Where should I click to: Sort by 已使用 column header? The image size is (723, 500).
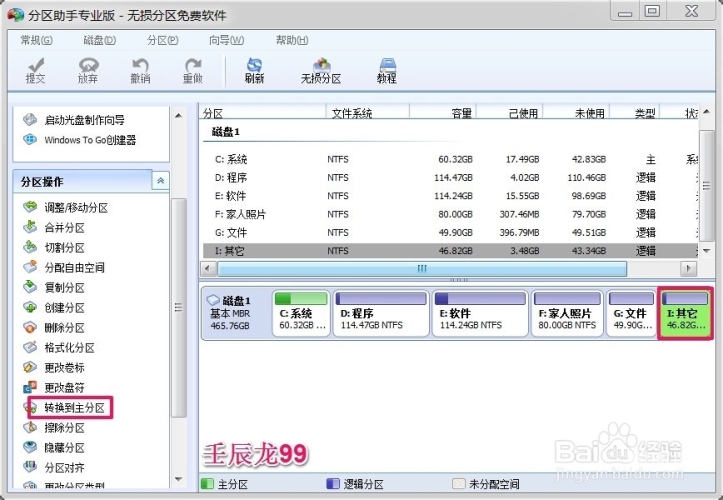(510, 113)
